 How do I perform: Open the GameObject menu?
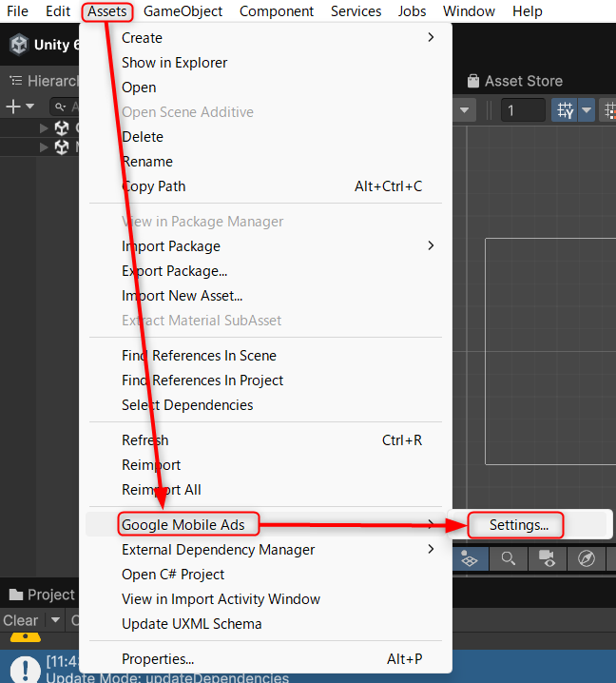(x=183, y=11)
